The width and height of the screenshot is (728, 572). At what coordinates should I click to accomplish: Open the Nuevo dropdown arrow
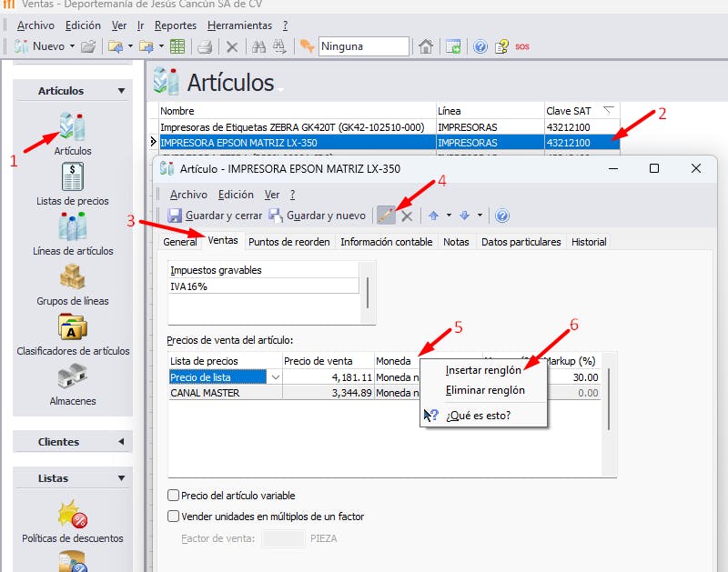[72, 46]
